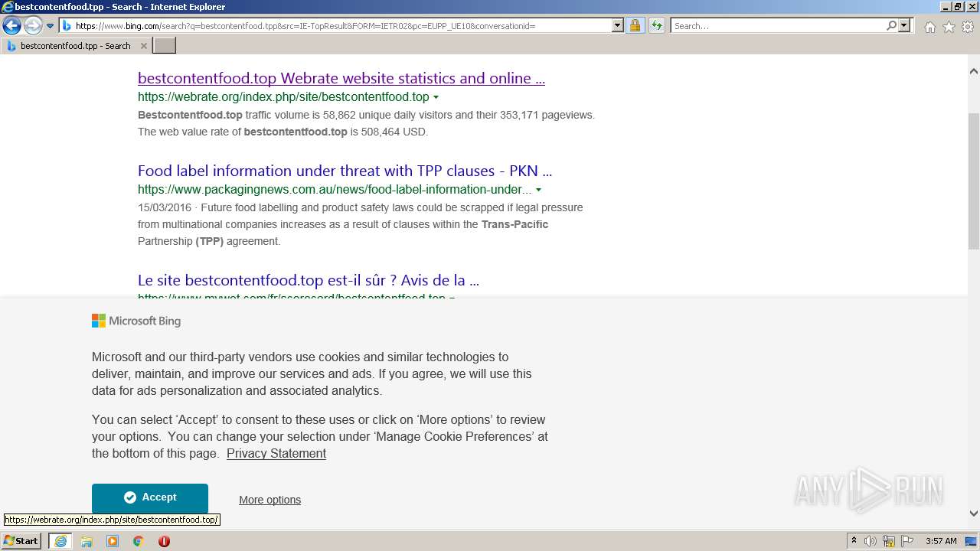Click the Bing URL in the address bar
The height and width of the screenshot is (551, 980).
click(x=305, y=26)
